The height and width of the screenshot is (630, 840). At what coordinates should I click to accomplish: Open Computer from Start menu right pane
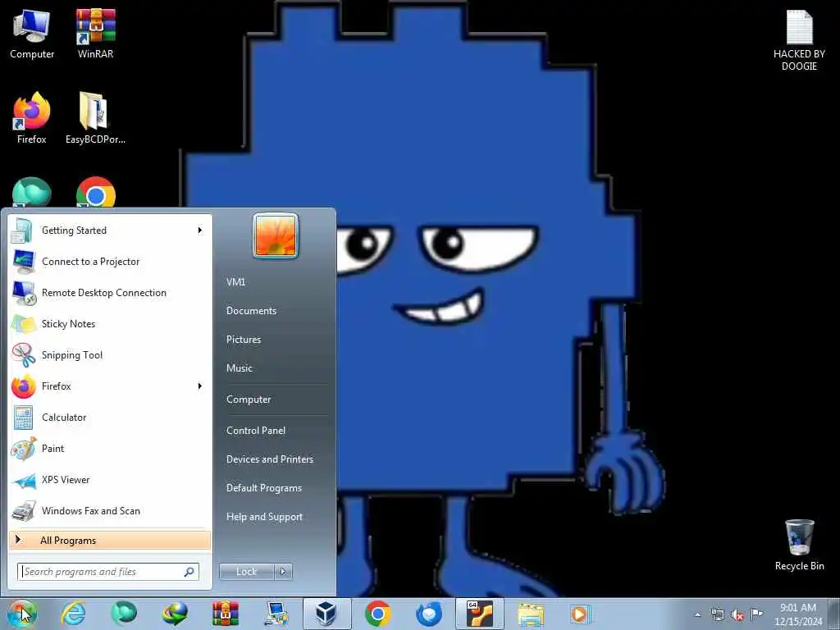pos(249,399)
